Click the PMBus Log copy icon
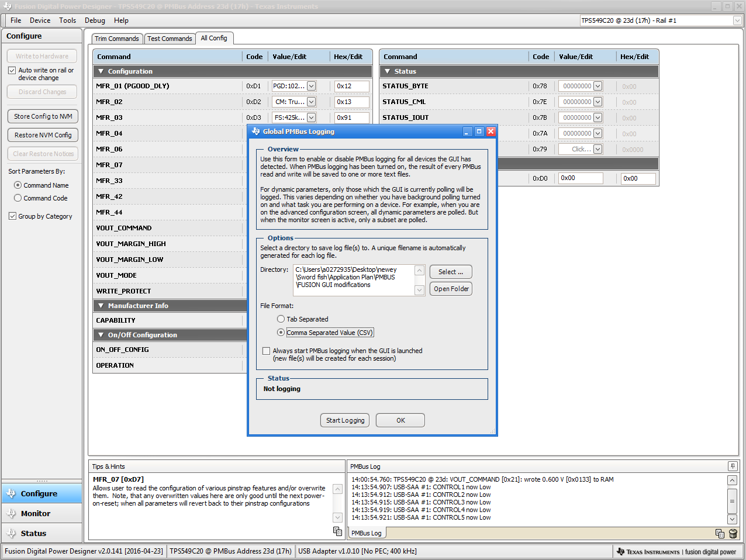 coord(720,533)
